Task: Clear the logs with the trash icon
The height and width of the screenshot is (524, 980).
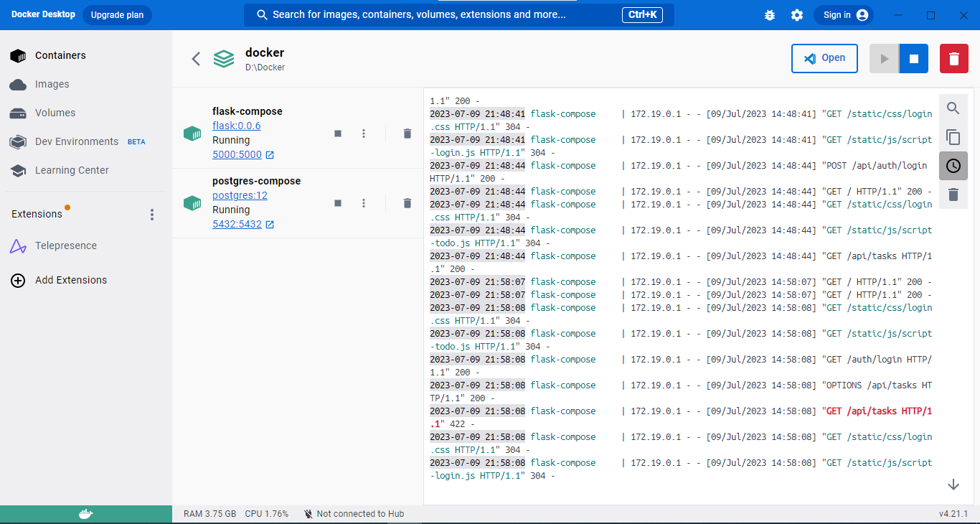Action: 953,195
